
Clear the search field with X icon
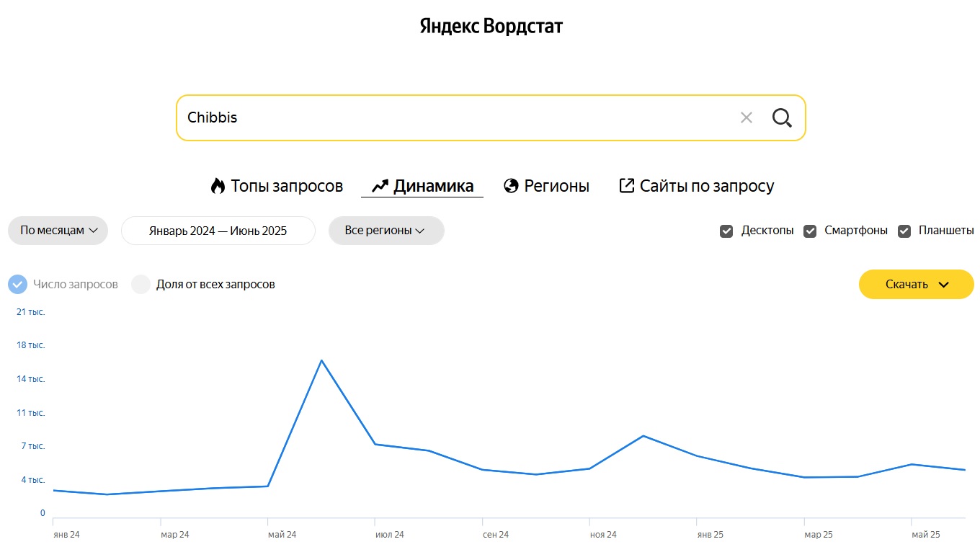click(747, 117)
